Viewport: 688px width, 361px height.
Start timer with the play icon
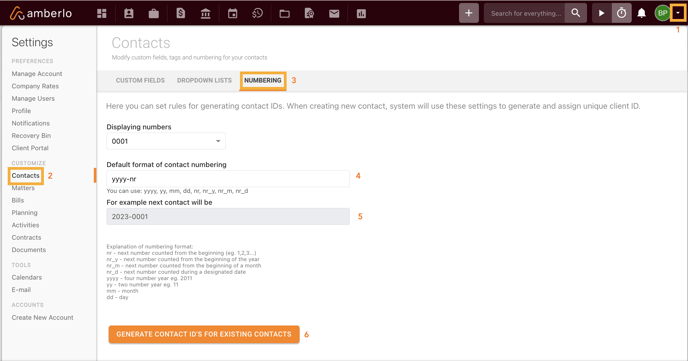click(602, 13)
